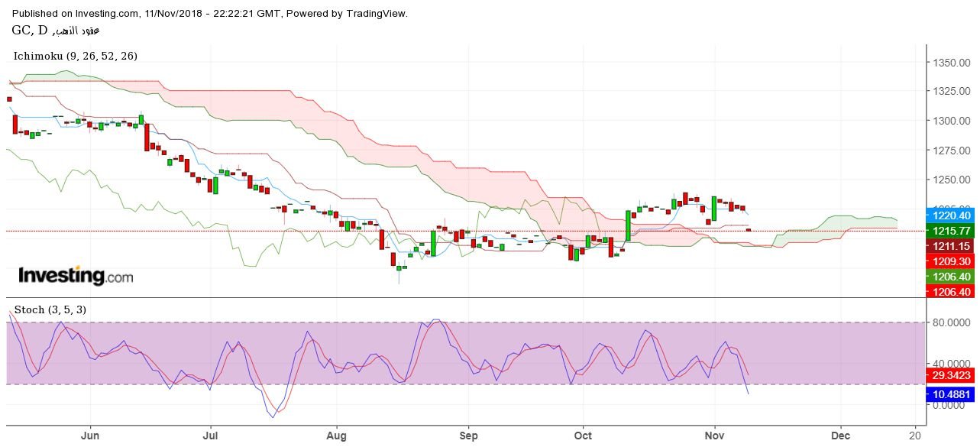Click the 0.0000 stochastic axis label
Viewport: 980px width, 447px height.
click(x=949, y=405)
